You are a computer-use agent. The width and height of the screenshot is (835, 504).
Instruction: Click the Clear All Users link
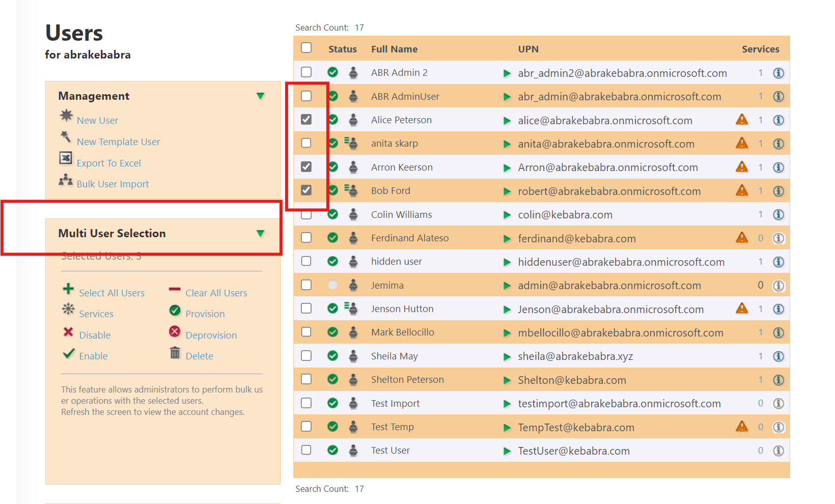[x=216, y=293]
